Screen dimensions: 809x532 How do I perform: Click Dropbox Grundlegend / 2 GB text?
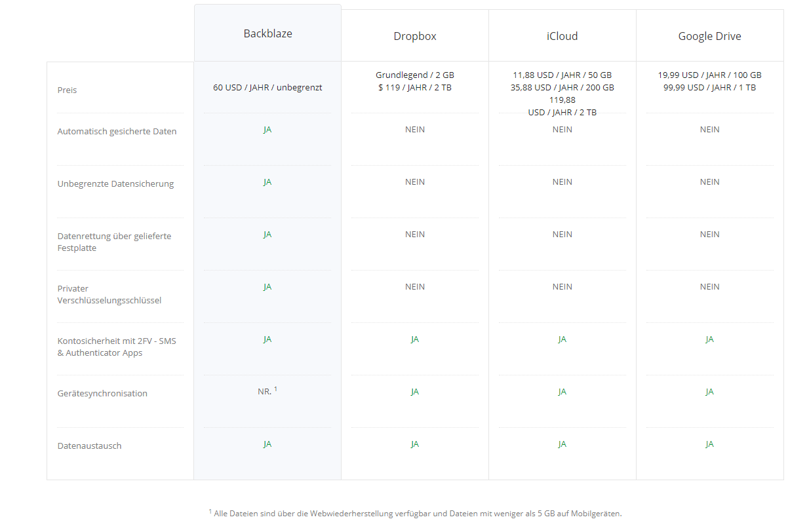[x=415, y=75]
